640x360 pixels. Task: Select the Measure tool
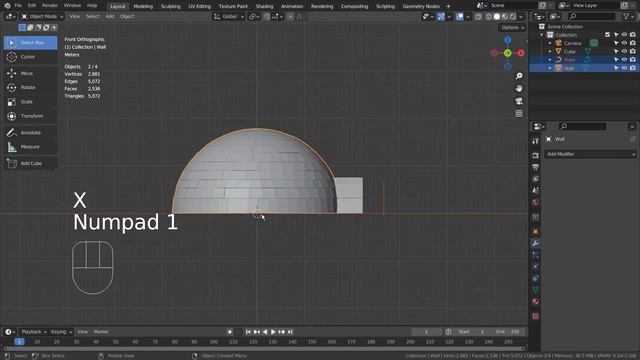[31, 147]
